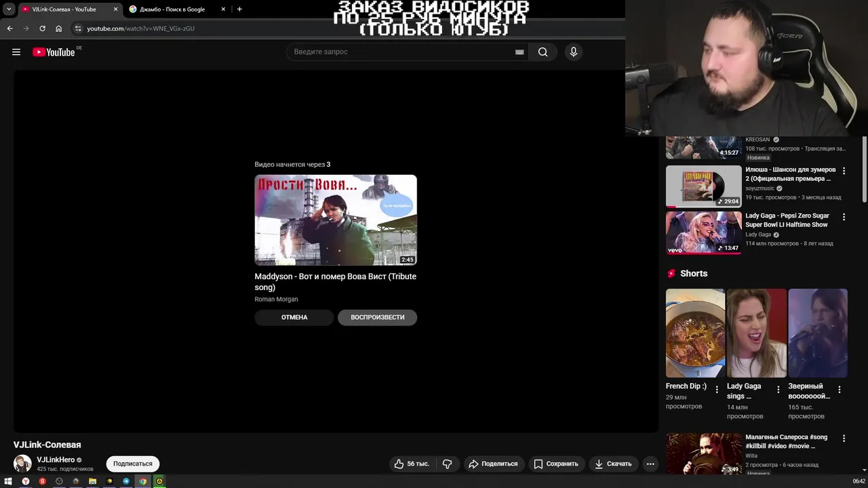This screenshot has height=488, width=868.
Task: Open options menu for Илюша Шансон video
Action: tap(844, 171)
